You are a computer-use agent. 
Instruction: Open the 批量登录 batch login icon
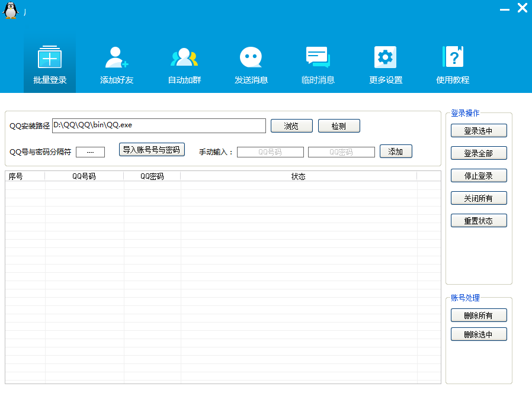click(50, 57)
